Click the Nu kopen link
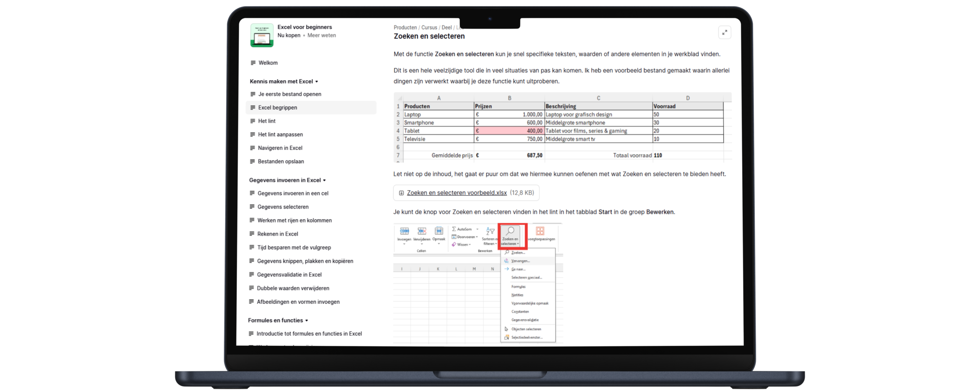980x392 pixels. tap(289, 35)
